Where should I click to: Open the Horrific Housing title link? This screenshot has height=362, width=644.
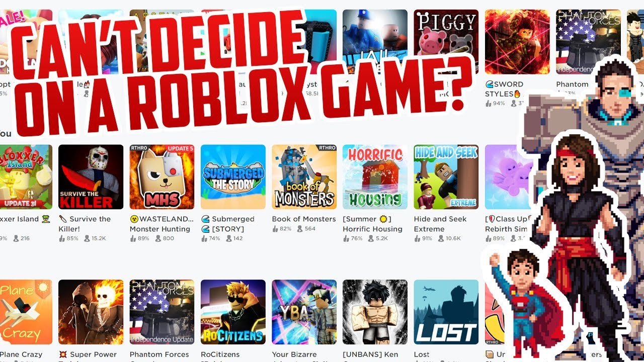373,224
